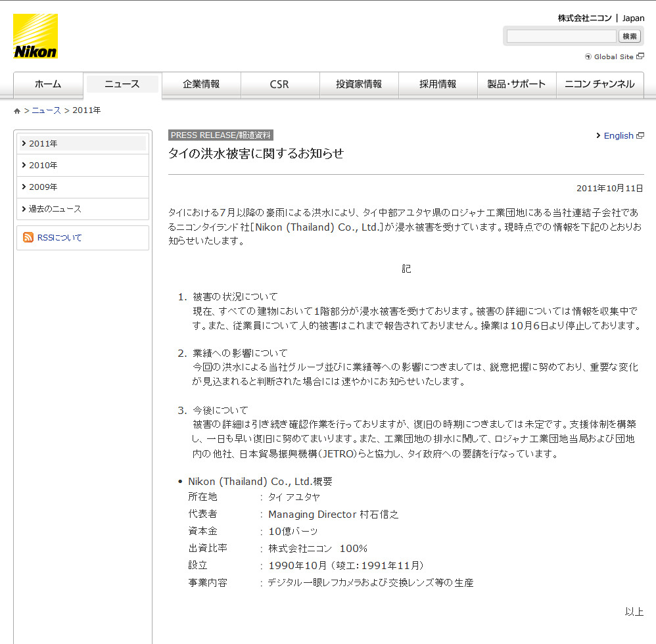Click the external link icon beside English
656x644 pixels.
coord(640,135)
